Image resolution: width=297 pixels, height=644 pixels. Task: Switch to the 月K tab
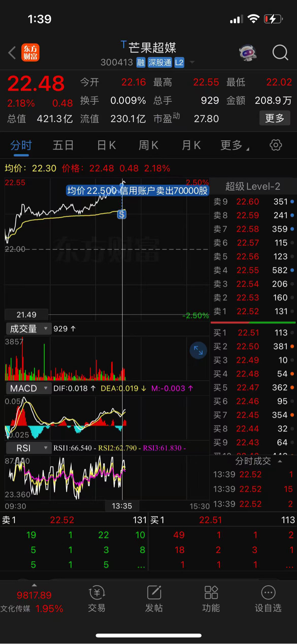(x=191, y=146)
